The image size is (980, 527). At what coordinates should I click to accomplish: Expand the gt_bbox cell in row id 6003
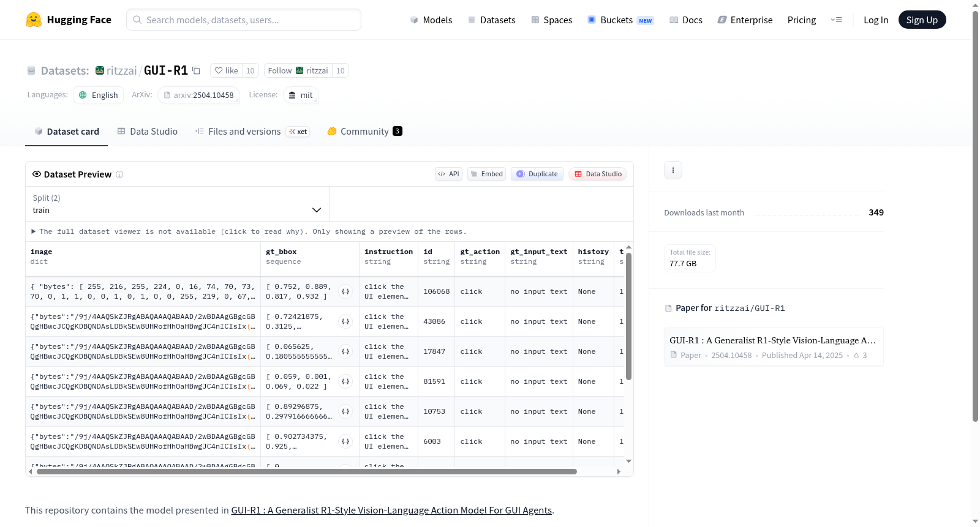(x=345, y=441)
